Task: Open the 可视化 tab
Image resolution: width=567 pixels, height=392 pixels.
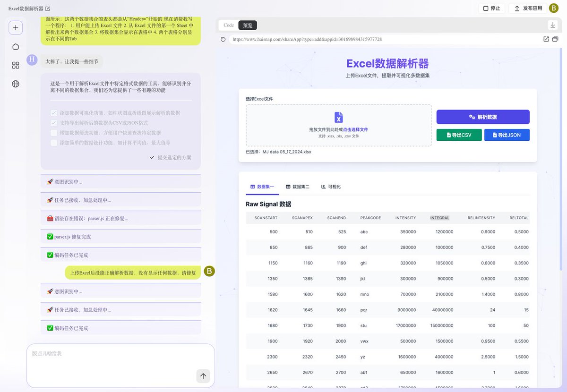Action: 330,187
